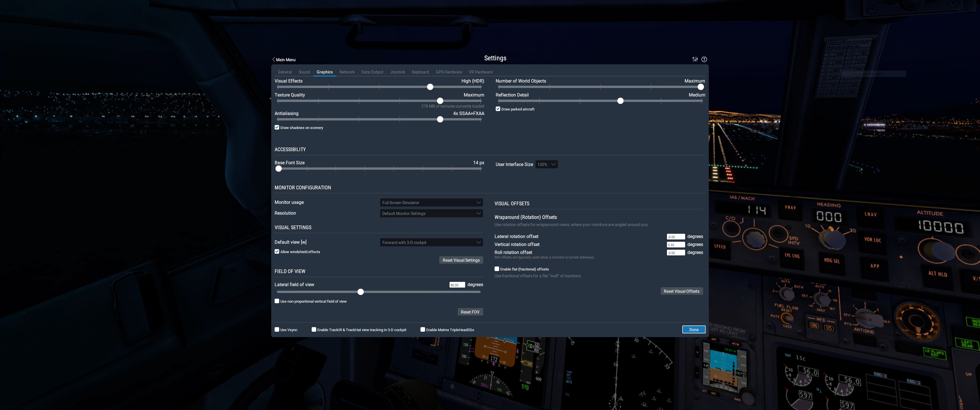Open the Monitor usage dropdown
980x410 pixels.
coord(431,203)
